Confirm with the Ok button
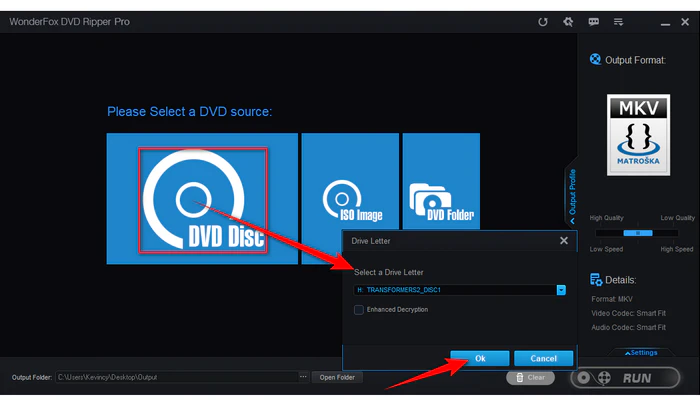This screenshot has width=700, height=407. [480, 358]
